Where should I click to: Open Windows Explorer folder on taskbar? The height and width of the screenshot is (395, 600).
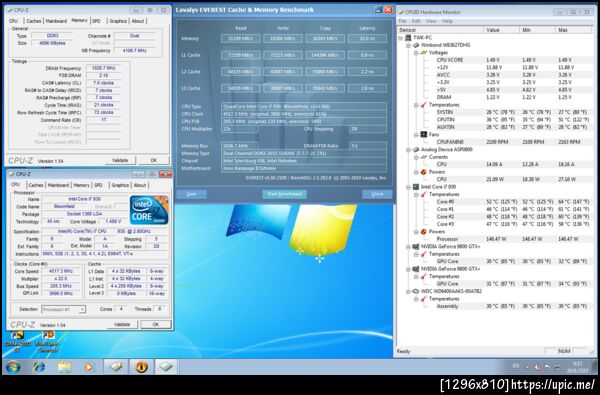[x=64, y=367]
